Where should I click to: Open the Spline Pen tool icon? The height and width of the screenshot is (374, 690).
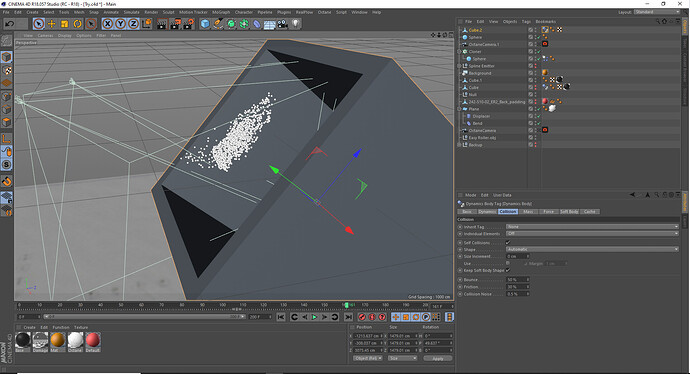(x=218, y=24)
